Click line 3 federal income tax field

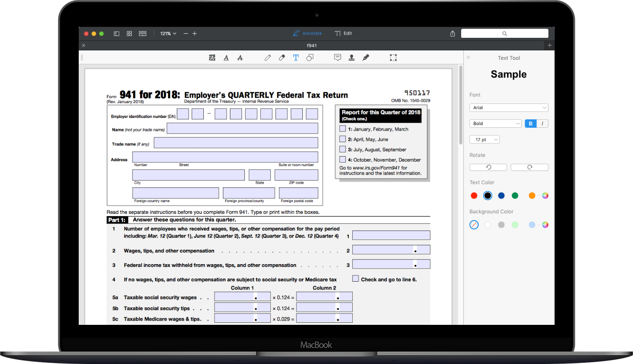click(391, 264)
